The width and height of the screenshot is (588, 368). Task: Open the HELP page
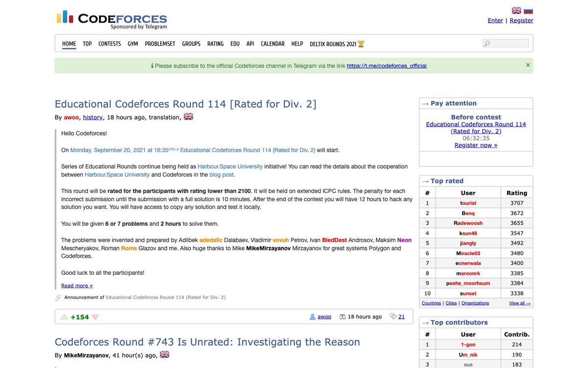coord(297,44)
